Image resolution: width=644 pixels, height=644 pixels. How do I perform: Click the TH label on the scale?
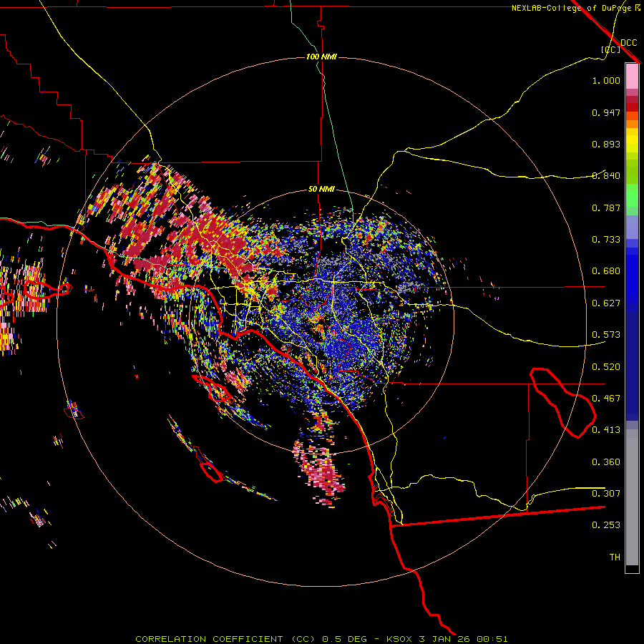point(615,557)
